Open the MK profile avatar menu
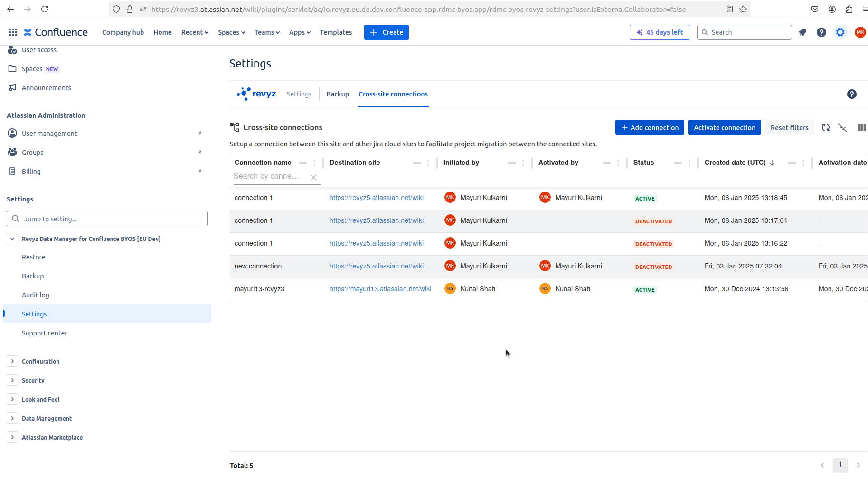This screenshot has height=479, width=868. pyautogui.click(x=860, y=32)
